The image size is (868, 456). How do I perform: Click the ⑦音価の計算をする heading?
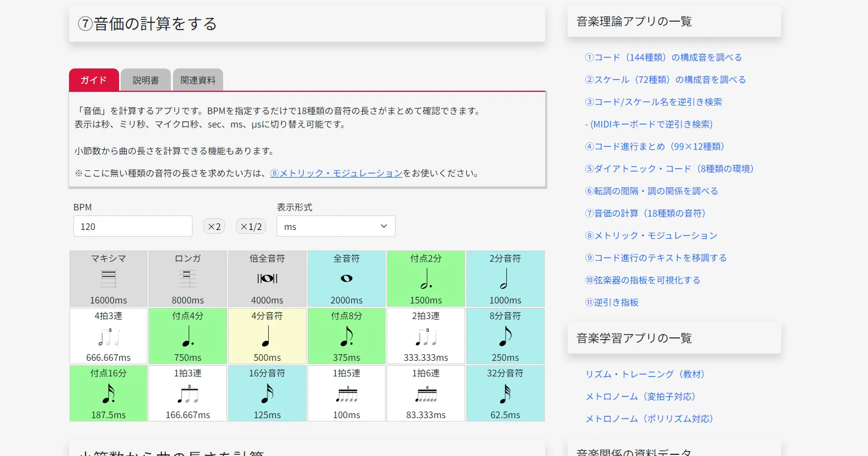(147, 23)
